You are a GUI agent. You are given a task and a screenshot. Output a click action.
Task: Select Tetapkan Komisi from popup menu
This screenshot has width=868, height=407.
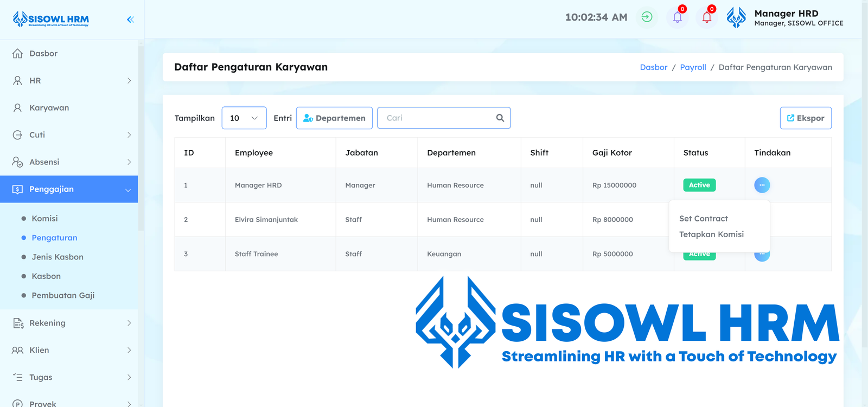point(711,234)
